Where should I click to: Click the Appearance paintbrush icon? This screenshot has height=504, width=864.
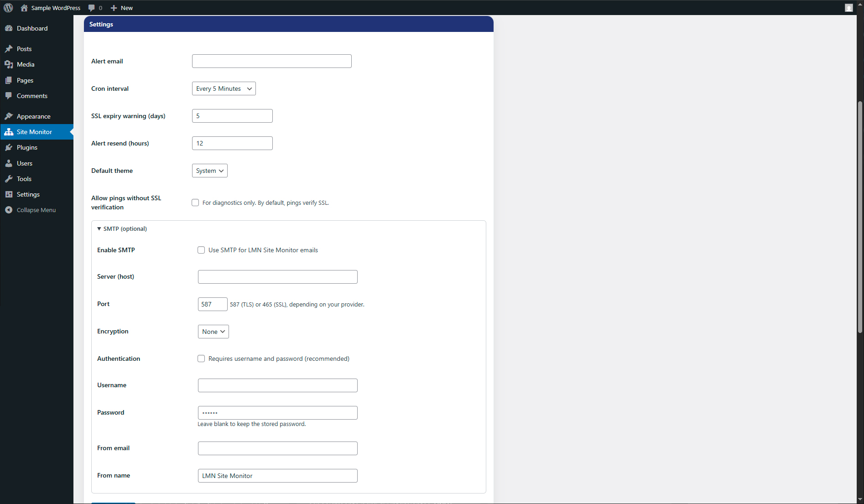tap(9, 116)
